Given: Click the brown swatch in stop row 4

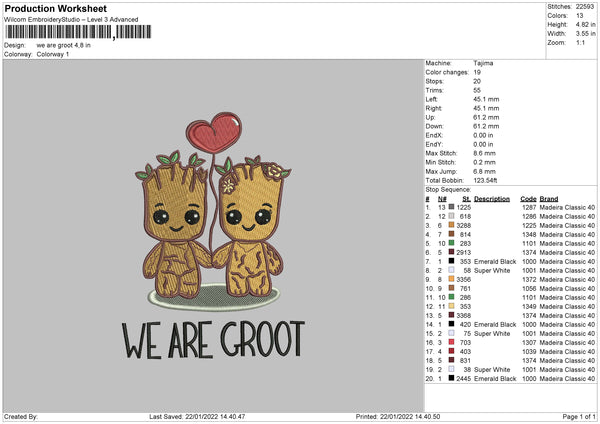Looking at the screenshot, I should [x=452, y=234].
